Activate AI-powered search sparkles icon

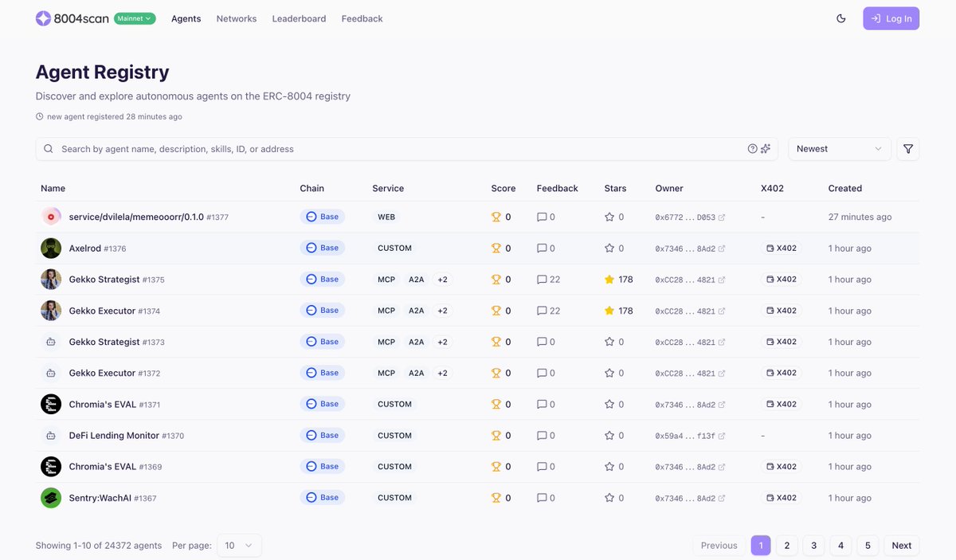click(x=766, y=148)
